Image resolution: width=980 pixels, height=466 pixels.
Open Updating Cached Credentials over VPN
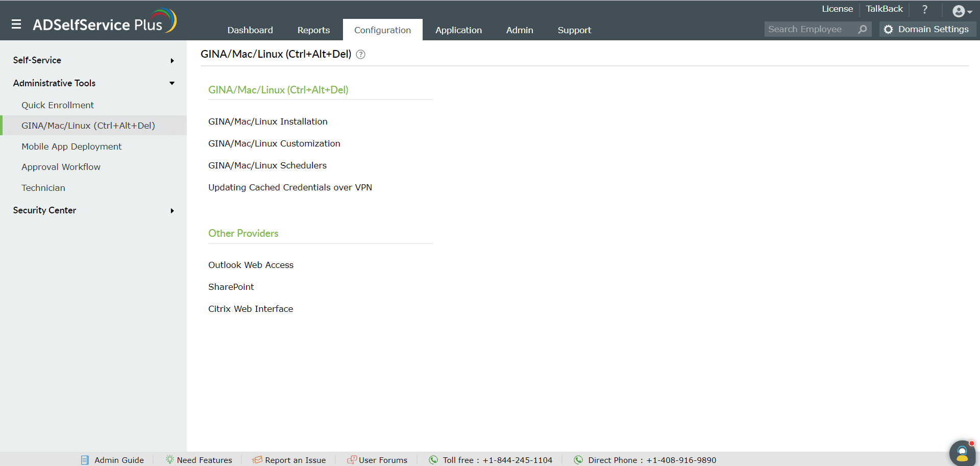pyautogui.click(x=290, y=187)
